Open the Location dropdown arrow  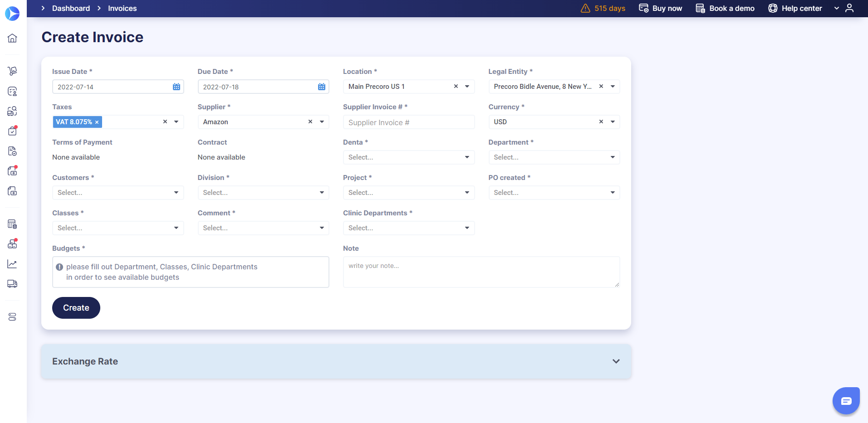click(x=467, y=86)
